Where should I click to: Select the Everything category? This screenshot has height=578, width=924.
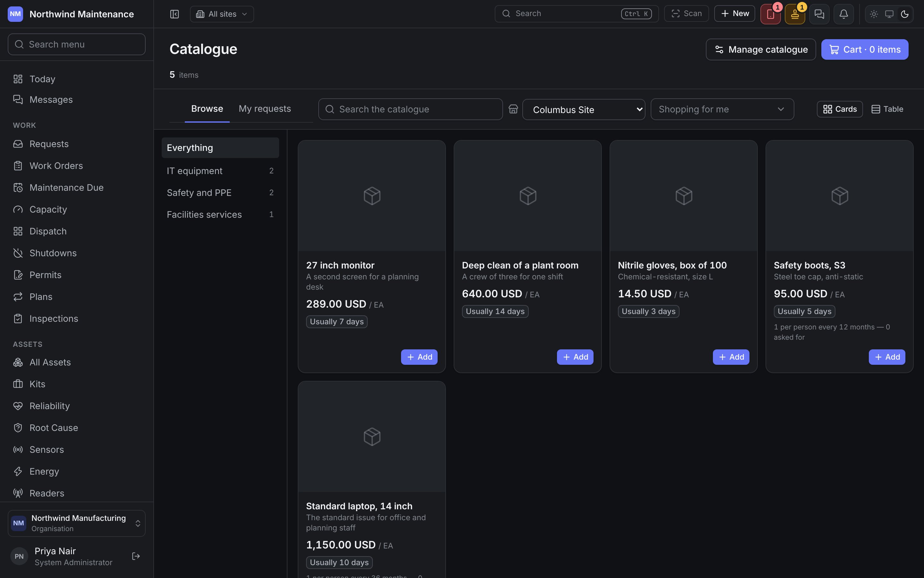click(x=220, y=148)
